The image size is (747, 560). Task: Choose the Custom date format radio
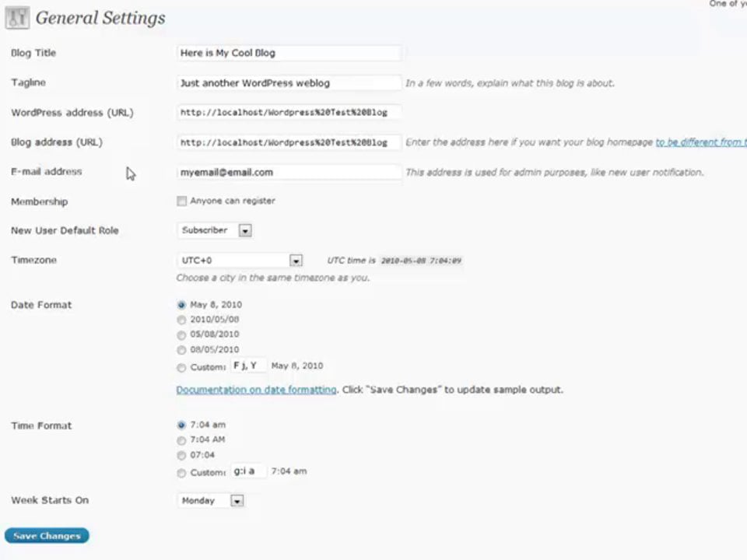(x=181, y=368)
